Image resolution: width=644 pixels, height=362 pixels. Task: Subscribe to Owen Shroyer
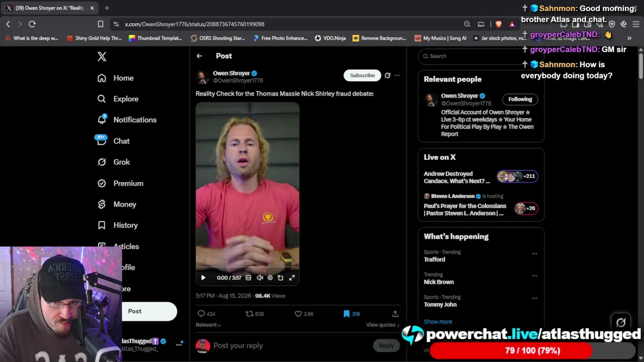click(x=362, y=75)
